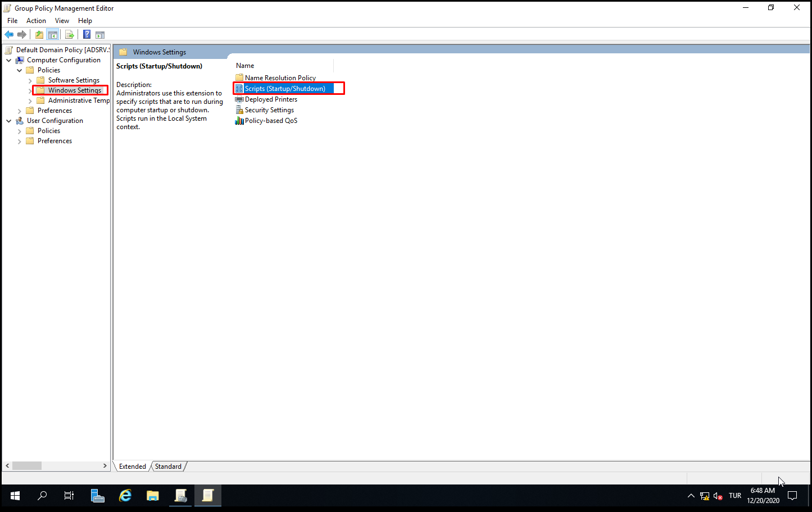Click the Administrative Templates folder icon
Image resolution: width=812 pixels, height=512 pixels.
click(40, 100)
